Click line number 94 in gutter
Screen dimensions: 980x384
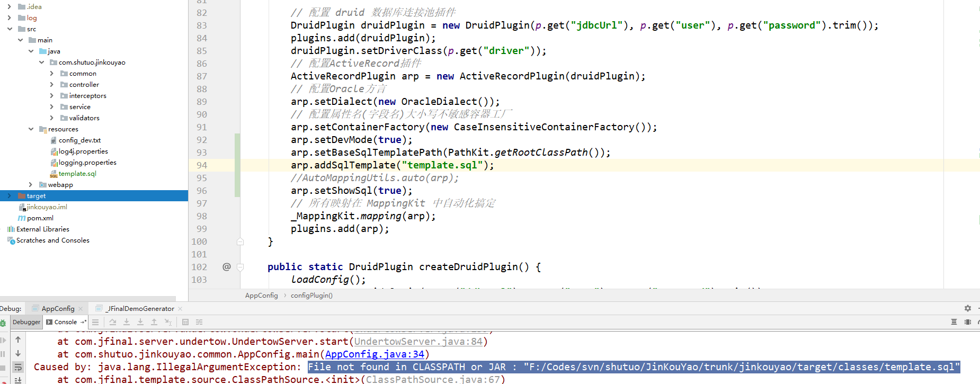coord(202,165)
